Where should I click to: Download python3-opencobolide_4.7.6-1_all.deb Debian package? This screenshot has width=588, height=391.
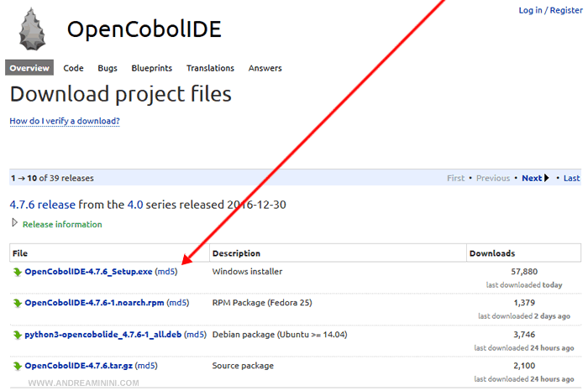pyautogui.click(x=103, y=334)
